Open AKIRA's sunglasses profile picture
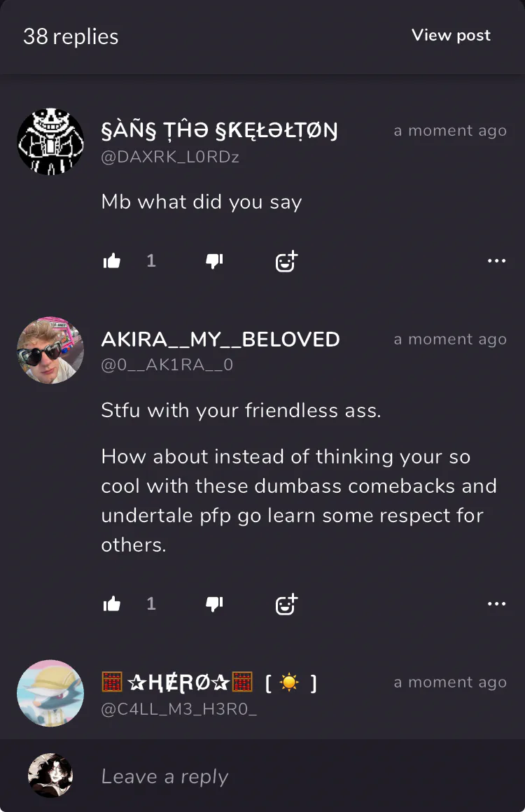The width and height of the screenshot is (525, 812). pos(50,350)
